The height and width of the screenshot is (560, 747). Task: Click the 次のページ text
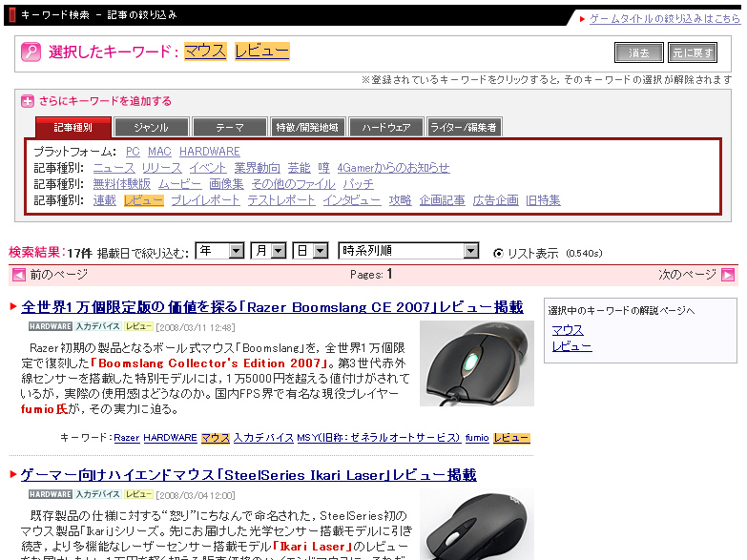688,275
